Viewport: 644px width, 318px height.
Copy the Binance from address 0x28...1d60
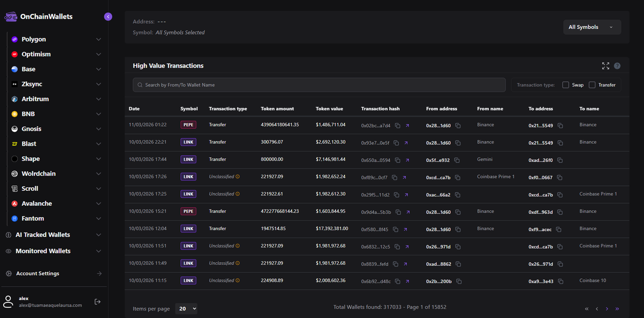(458, 125)
